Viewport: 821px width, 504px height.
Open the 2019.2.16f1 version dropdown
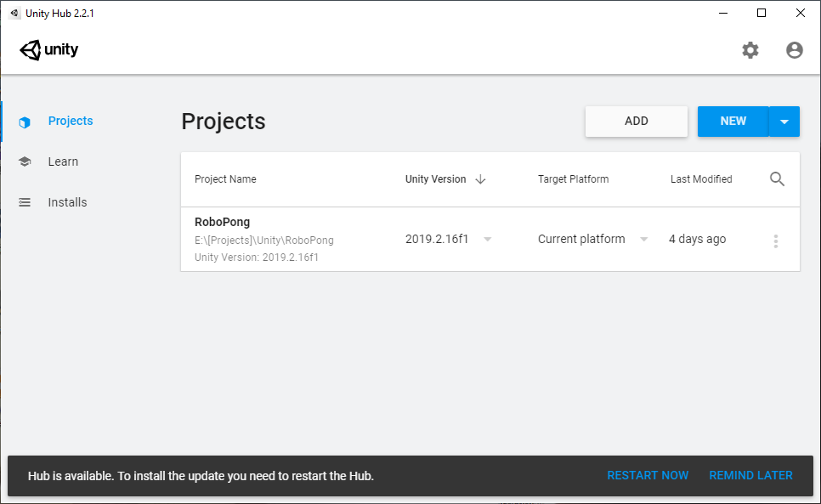(487, 240)
